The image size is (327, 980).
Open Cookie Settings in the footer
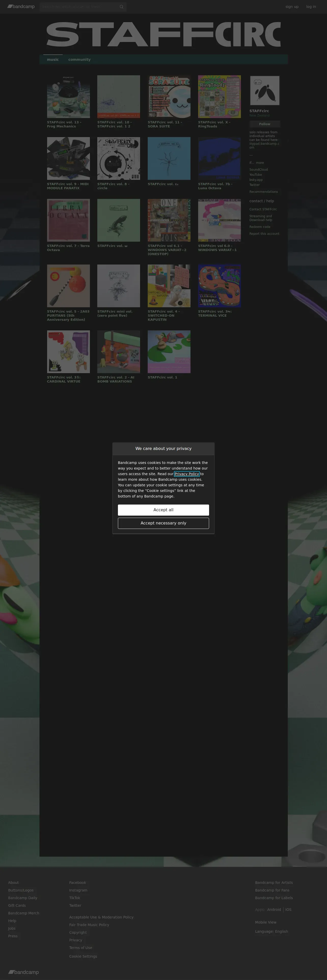83,956
